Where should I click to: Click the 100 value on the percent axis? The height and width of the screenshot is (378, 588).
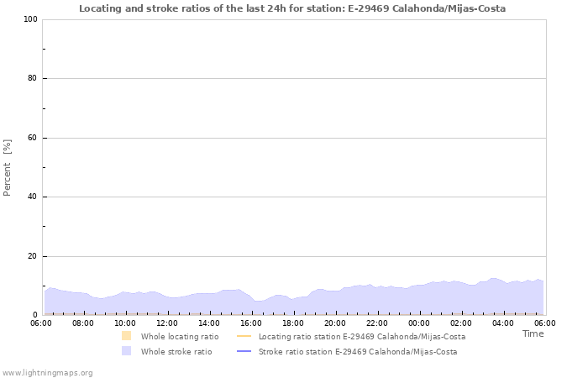pos(29,19)
